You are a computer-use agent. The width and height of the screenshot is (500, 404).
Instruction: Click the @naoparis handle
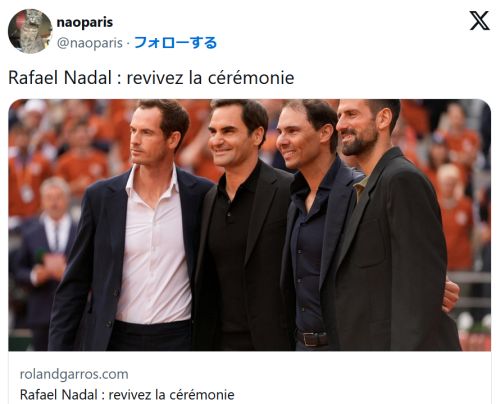tap(90, 43)
